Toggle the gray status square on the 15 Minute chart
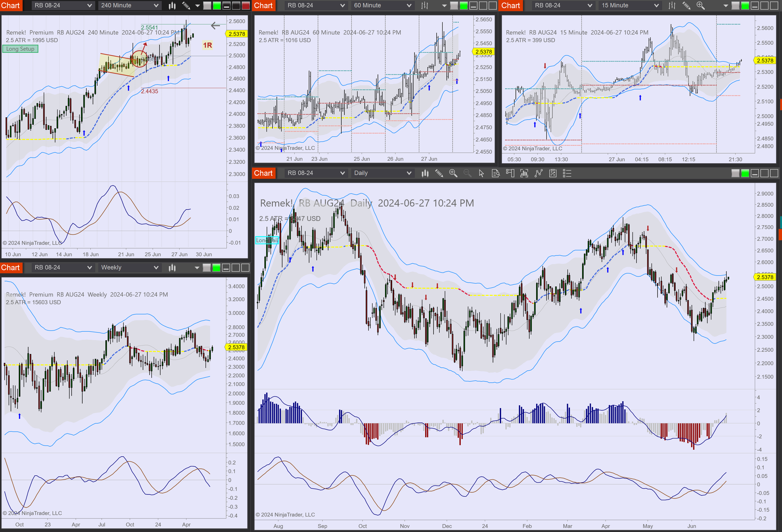782x532 pixels. click(736, 5)
